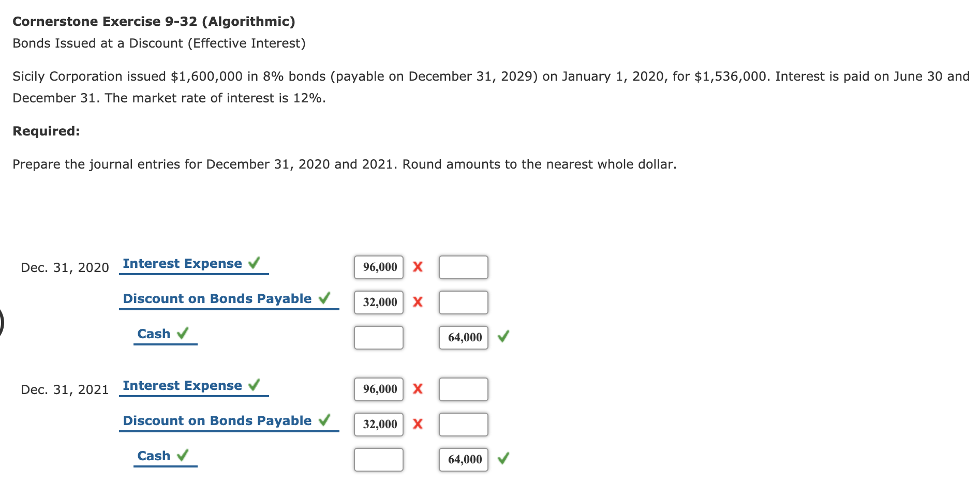The width and height of the screenshot is (980, 483).
Task: Click the green checkmark after Interest Expense for 2020
Action: tap(254, 263)
